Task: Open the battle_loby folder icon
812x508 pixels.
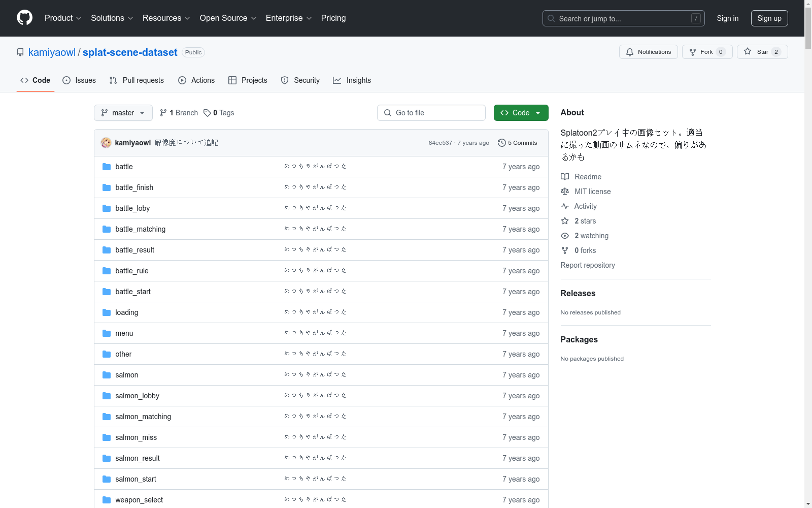Action: click(107, 208)
